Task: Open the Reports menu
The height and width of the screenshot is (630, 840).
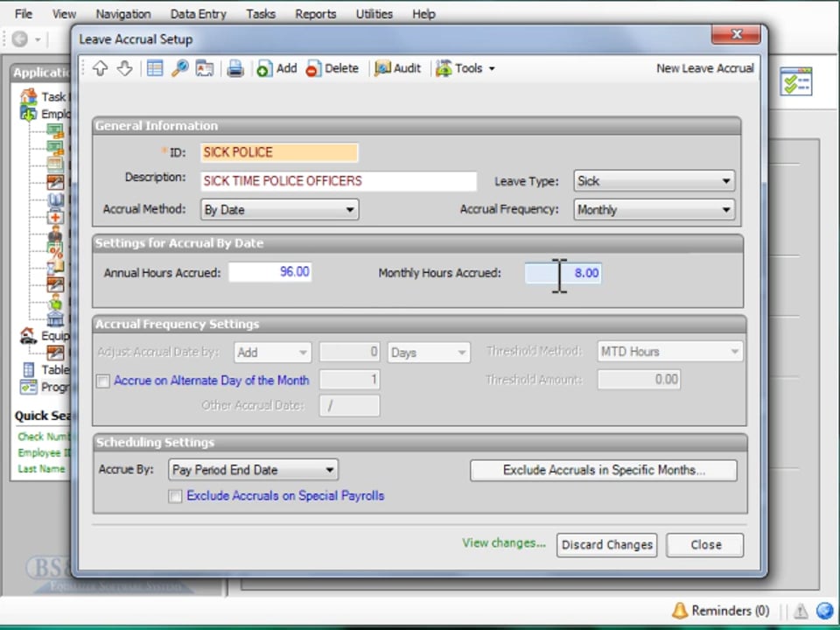Action: click(316, 14)
